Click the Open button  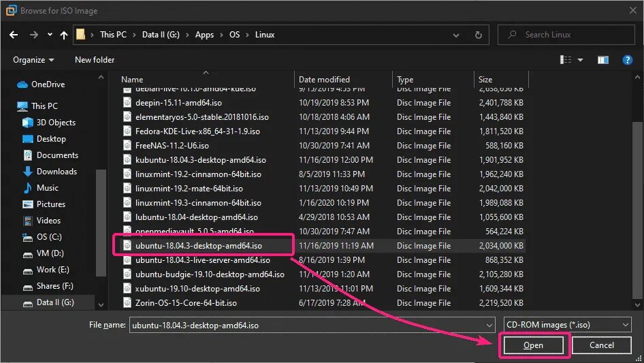tap(533, 345)
